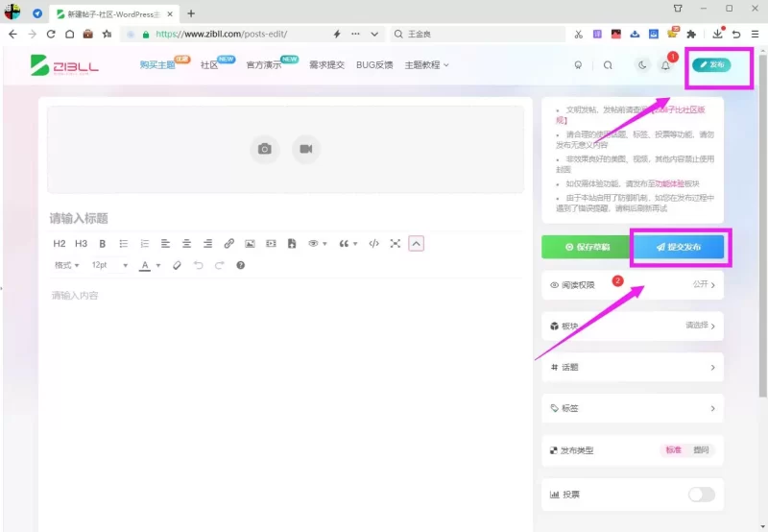
Task: Toggle the dark mode moon icon
Action: [x=642, y=65]
